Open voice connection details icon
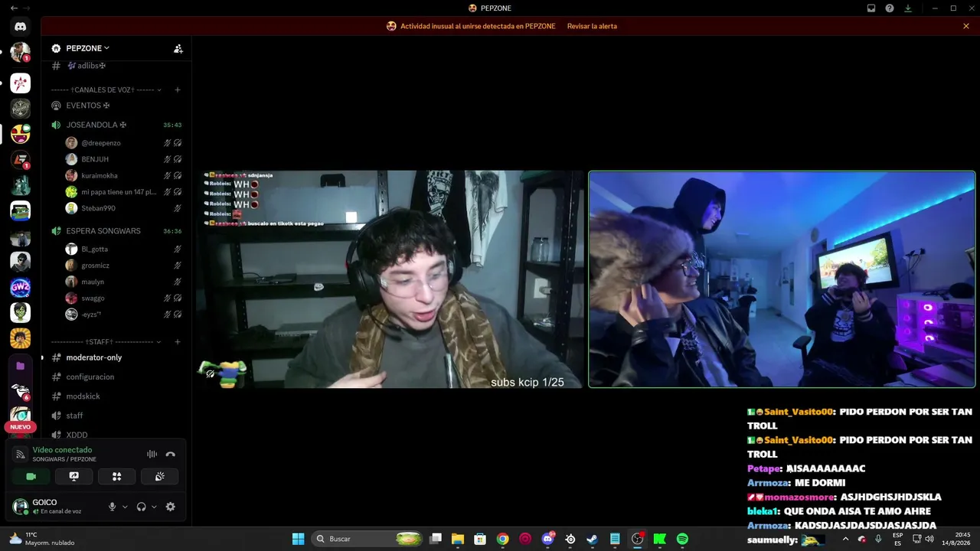Screen dimensions: 980x551 tap(21, 455)
